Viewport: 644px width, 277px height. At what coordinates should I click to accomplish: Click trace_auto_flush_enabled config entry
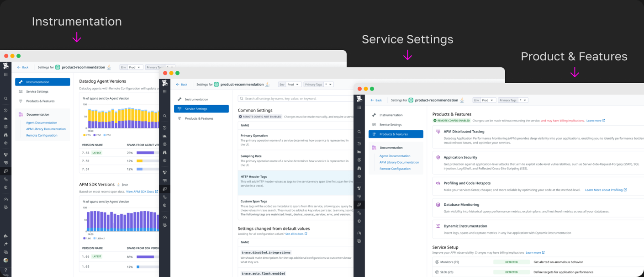pos(263,273)
